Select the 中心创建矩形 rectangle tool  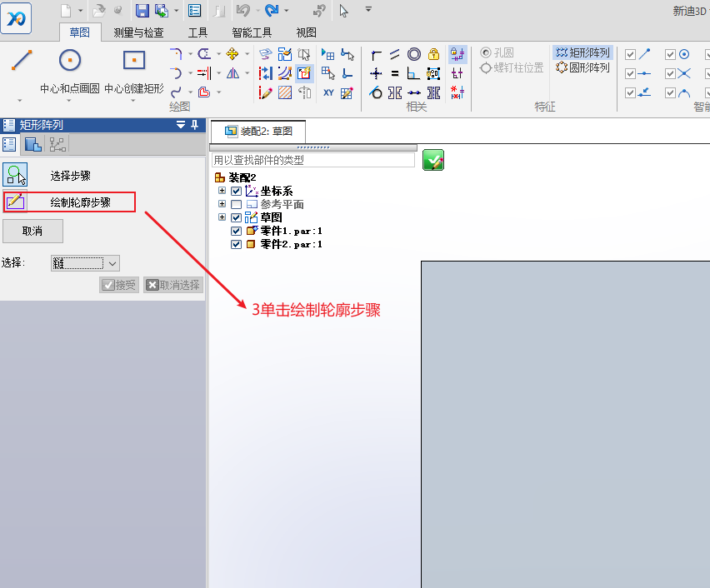133,61
